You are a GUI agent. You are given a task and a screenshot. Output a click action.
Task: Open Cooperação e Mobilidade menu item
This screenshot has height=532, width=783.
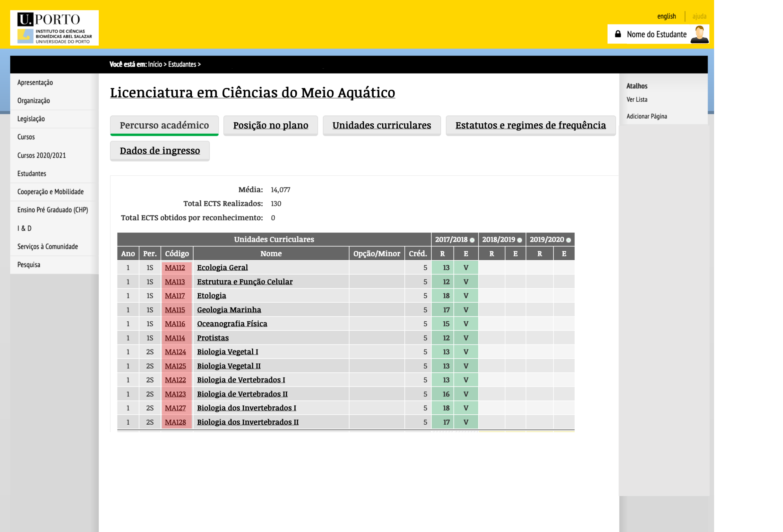tap(50, 192)
